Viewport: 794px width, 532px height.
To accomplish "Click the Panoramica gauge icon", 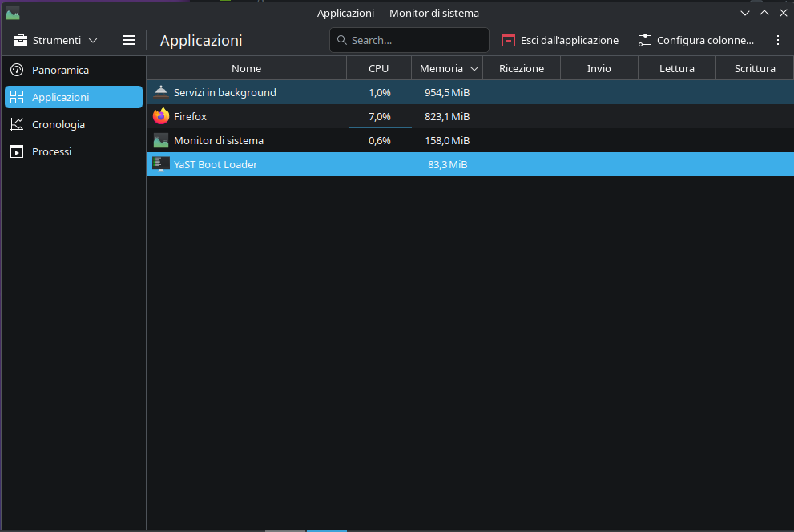I will (x=17, y=70).
